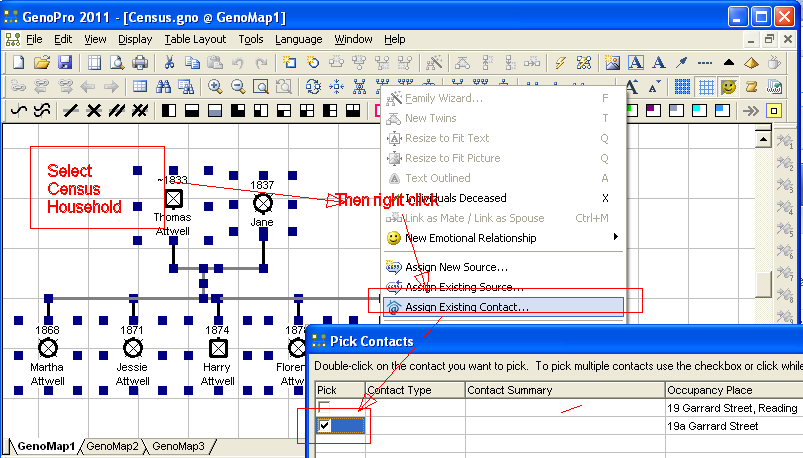This screenshot has width=803, height=458.
Task: Open the table view grid icon
Action: click(140, 86)
